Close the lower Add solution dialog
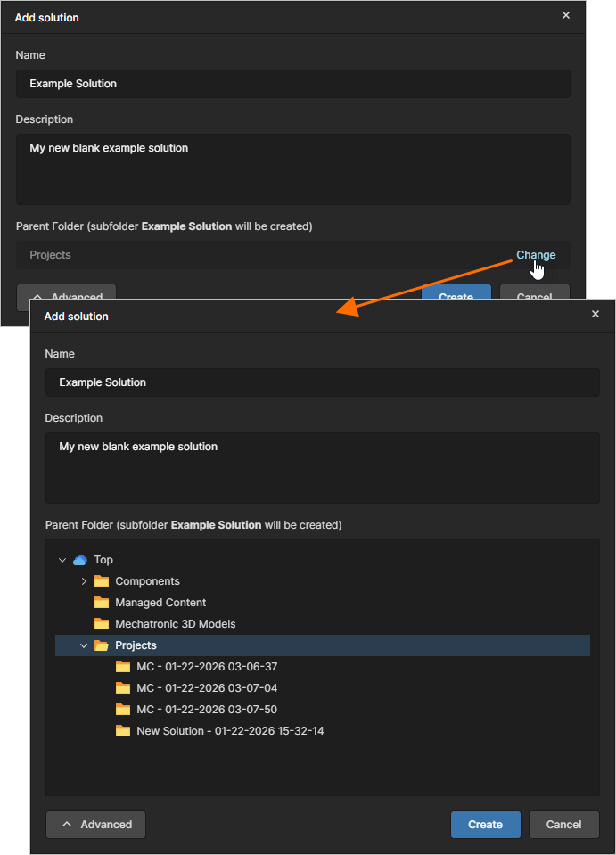 point(595,314)
